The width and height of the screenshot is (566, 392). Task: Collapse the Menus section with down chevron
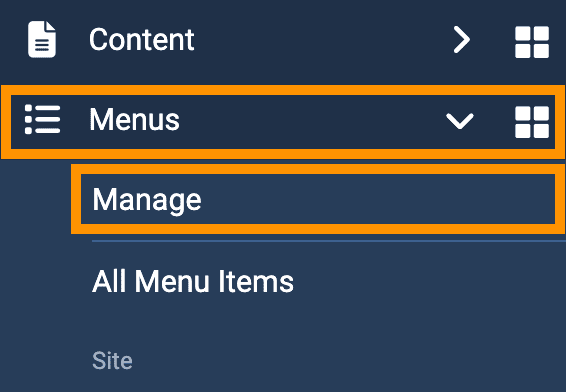point(460,121)
